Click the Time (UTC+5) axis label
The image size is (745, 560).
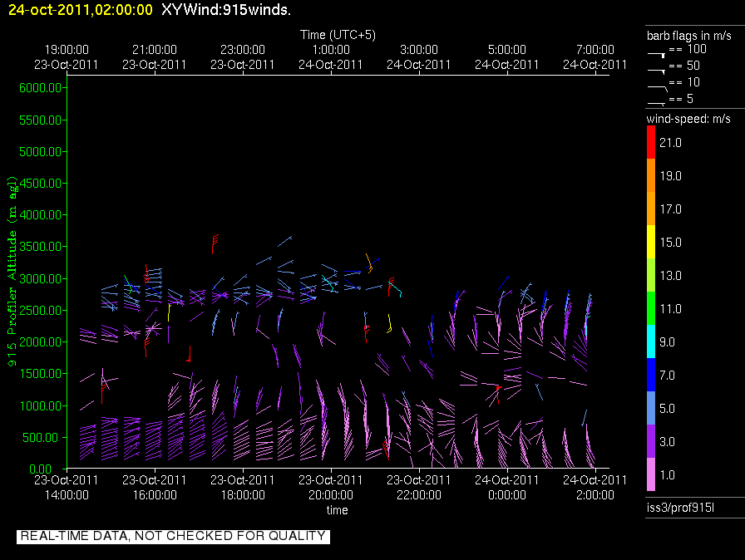pyautogui.click(x=338, y=35)
